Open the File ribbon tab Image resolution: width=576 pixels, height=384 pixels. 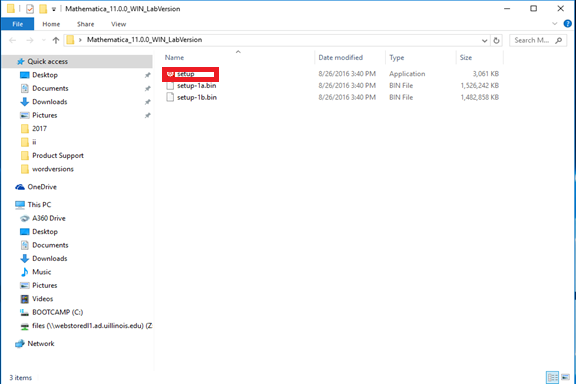coord(18,24)
